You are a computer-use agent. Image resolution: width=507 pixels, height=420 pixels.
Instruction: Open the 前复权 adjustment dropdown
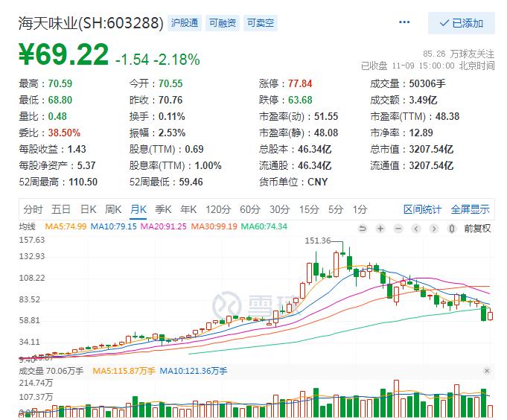click(x=477, y=229)
